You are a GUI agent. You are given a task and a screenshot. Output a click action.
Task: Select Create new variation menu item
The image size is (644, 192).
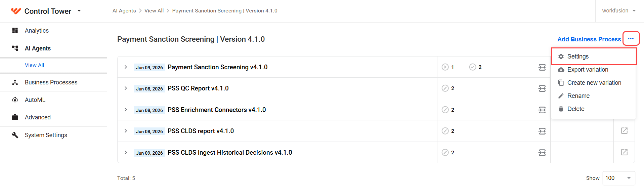pos(594,83)
